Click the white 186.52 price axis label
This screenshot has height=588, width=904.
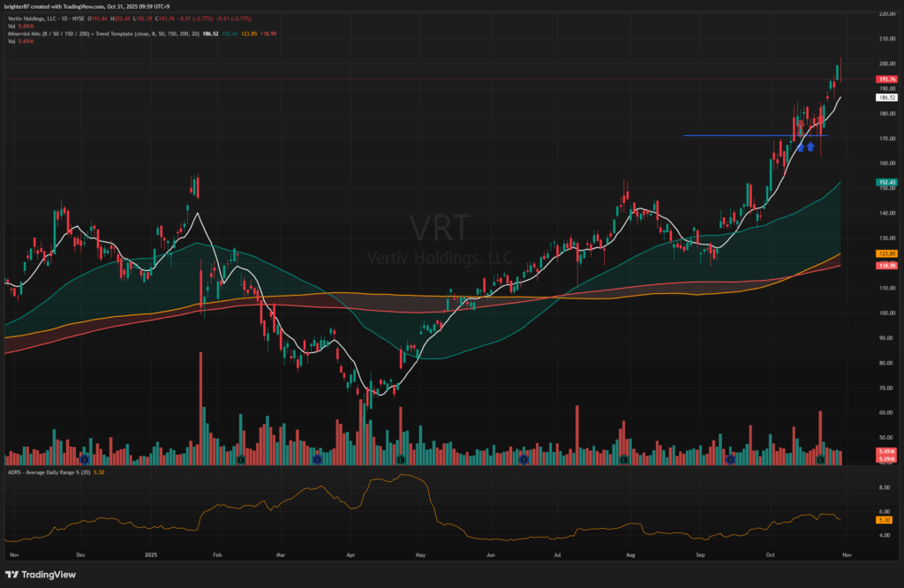coord(886,97)
